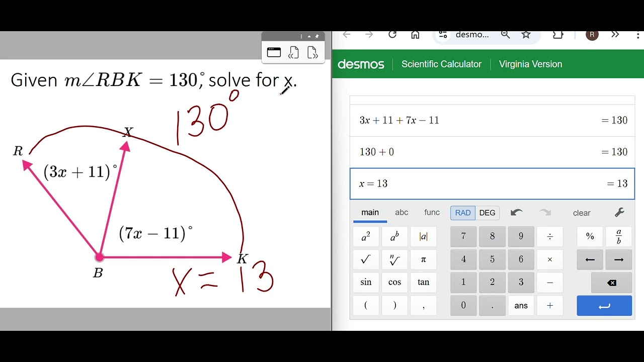Click the desmos logo

(361, 64)
